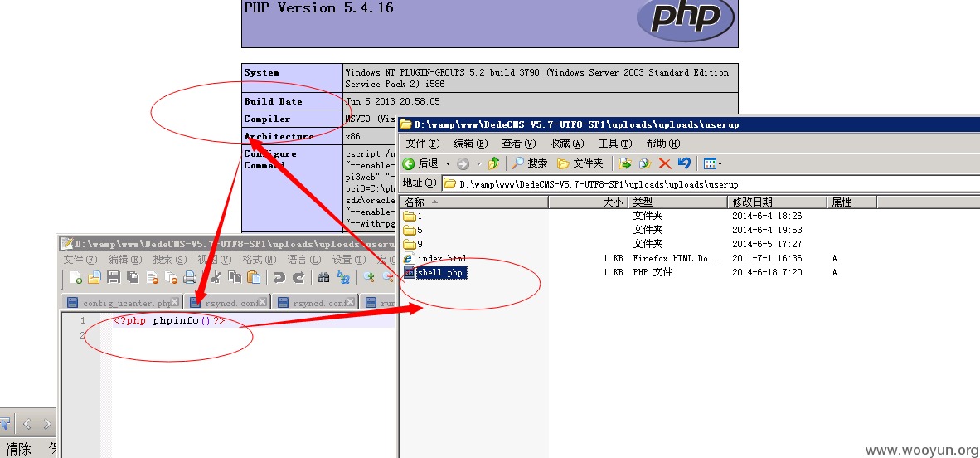Click the Search magnifier button in Explorer

529,163
